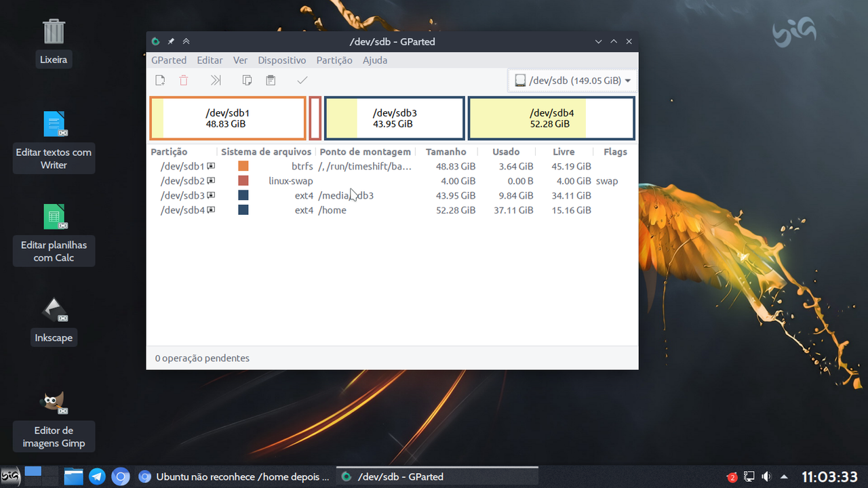This screenshot has height=488, width=868.
Task: Click the orange btrfs color swatch
Action: 243,166
